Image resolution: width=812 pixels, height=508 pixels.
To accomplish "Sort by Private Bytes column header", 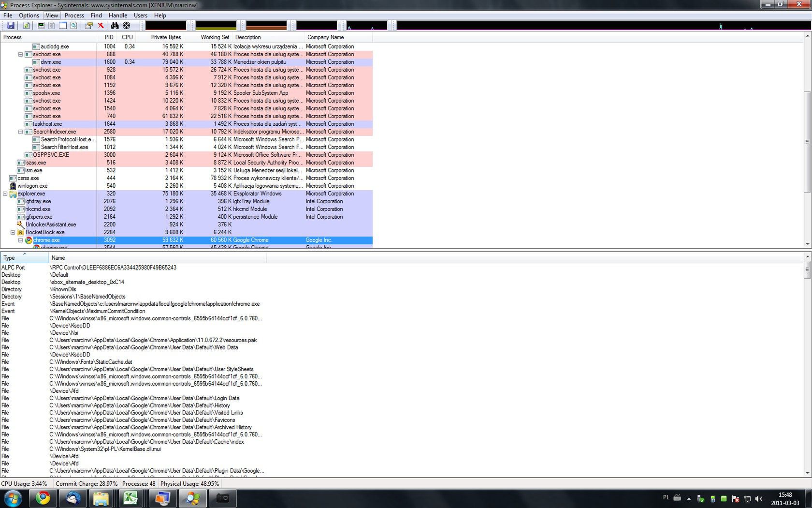I will [160, 37].
